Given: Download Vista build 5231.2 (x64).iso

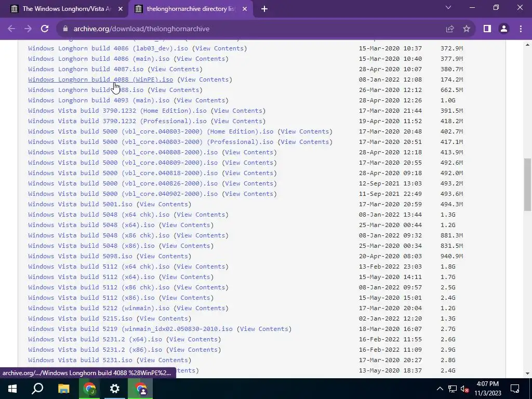Looking at the screenshot, I should [95, 339].
